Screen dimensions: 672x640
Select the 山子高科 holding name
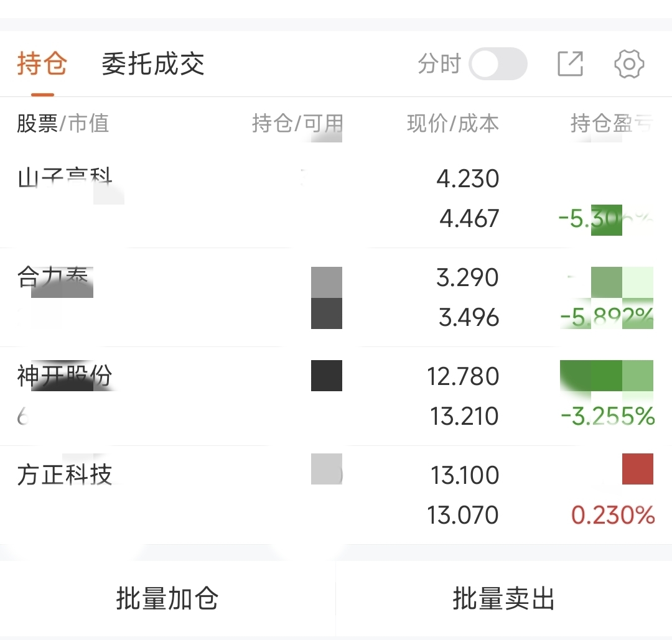65,179
